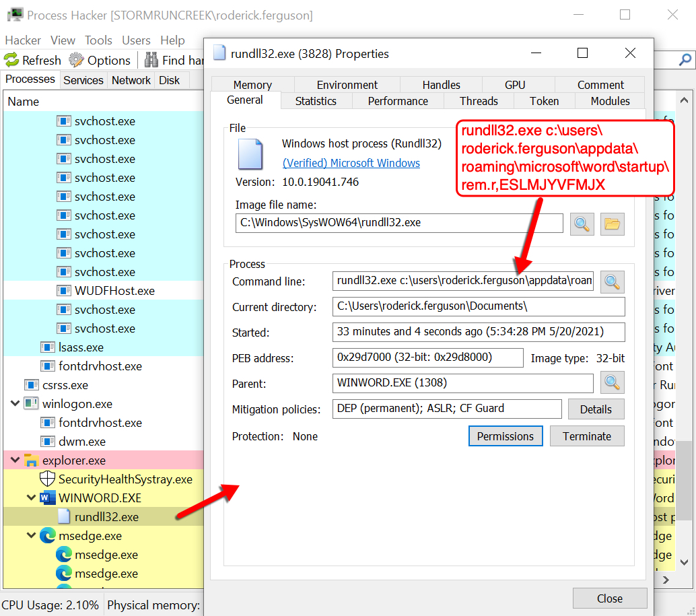Screen dimensions: 696x616
Task: Click the WINWORD.EXE Word icon in tree
Action: 47,498
